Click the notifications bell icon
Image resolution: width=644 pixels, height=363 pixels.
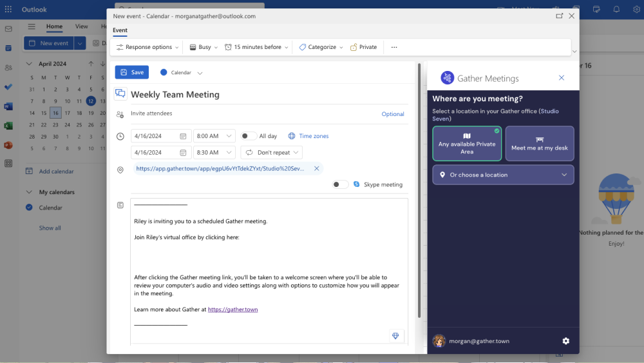(616, 9)
